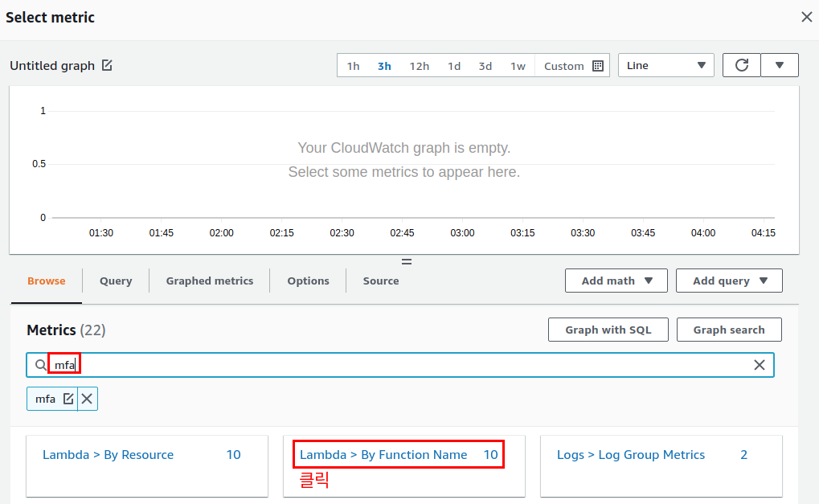Open the Add query dropdown
The image size is (819, 504).
[729, 281]
